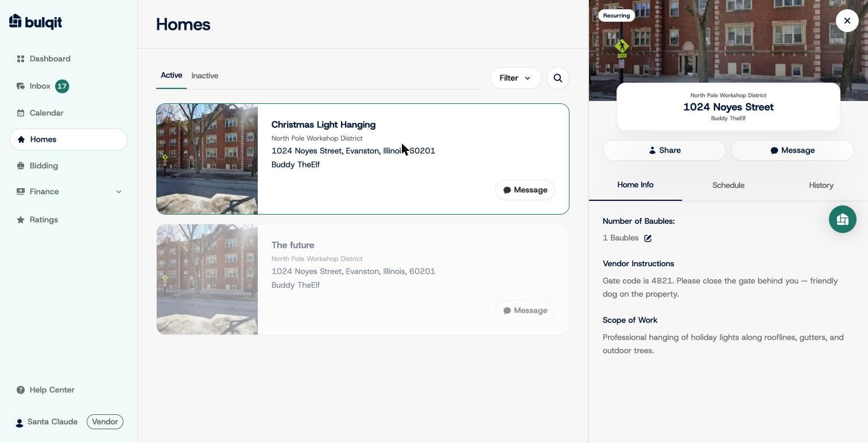This screenshot has height=443, width=868.
Task: Open the Filter dropdown
Action: click(x=516, y=78)
